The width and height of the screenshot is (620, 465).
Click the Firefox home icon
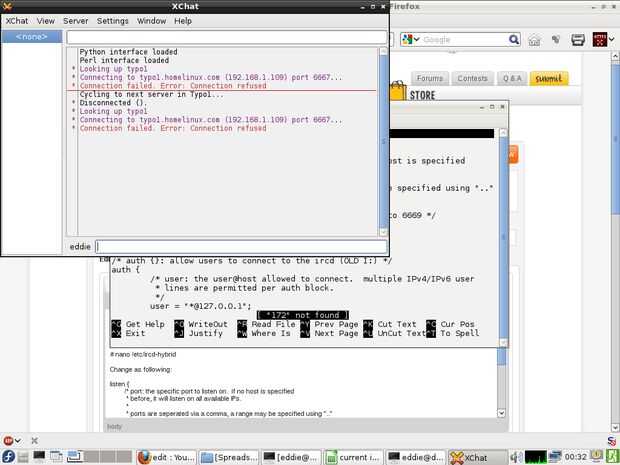tap(535, 40)
